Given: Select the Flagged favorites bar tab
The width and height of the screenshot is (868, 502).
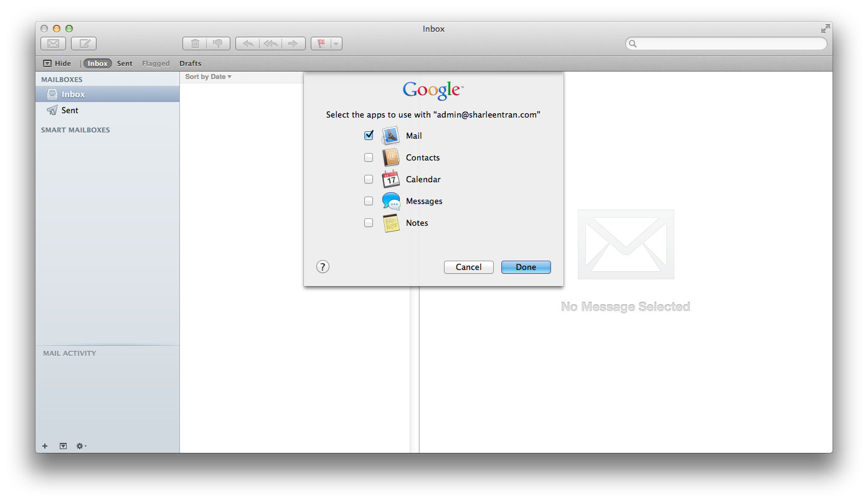Looking at the screenshot, I should click(x=156, y=63).
